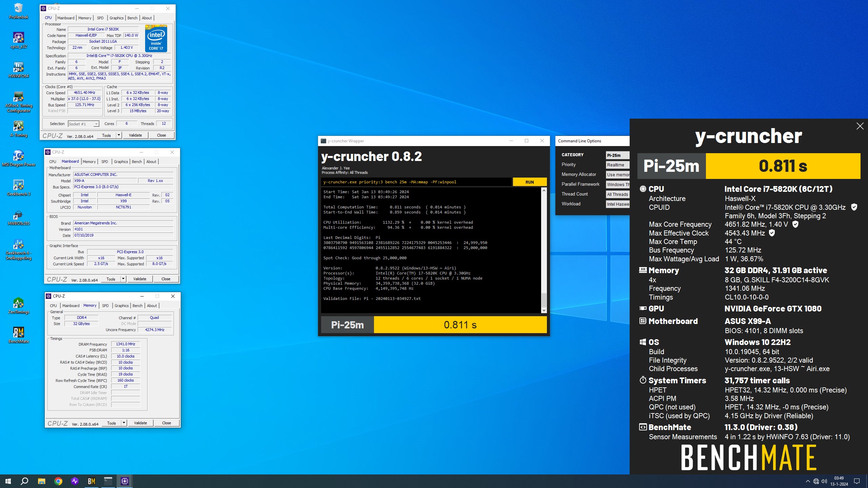Switch to y-cruncher console taskbar button
Screen dimensions: 868x488
point(108,481)
